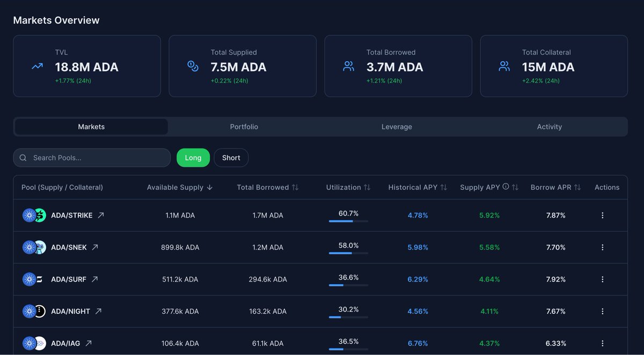
Task: Click the 6.76% historical APY value
Action: (x=418, y=343)
